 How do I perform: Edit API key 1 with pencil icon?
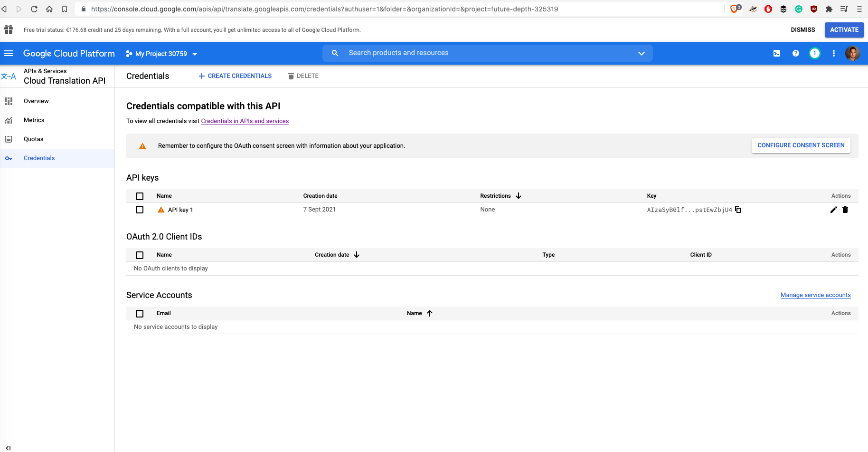[834, 210]
